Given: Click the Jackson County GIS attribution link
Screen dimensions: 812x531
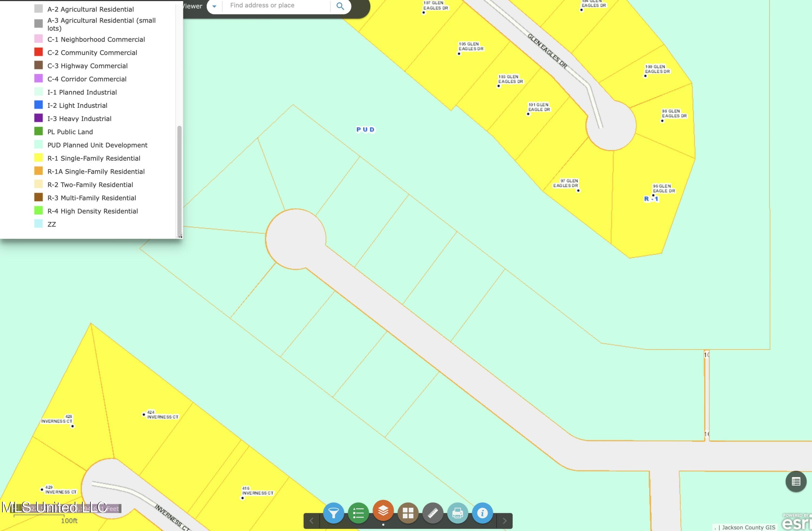Looking at the screenshot, I should (749, 527).
